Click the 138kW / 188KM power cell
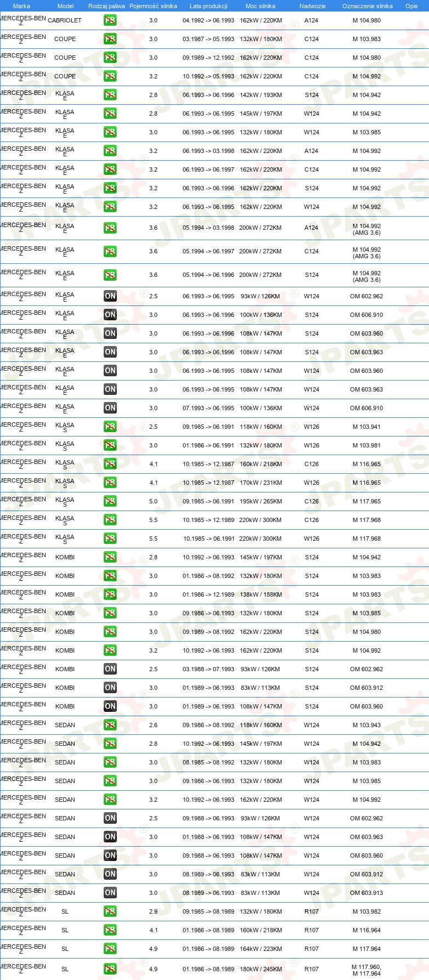 click(x=261, y=594)
